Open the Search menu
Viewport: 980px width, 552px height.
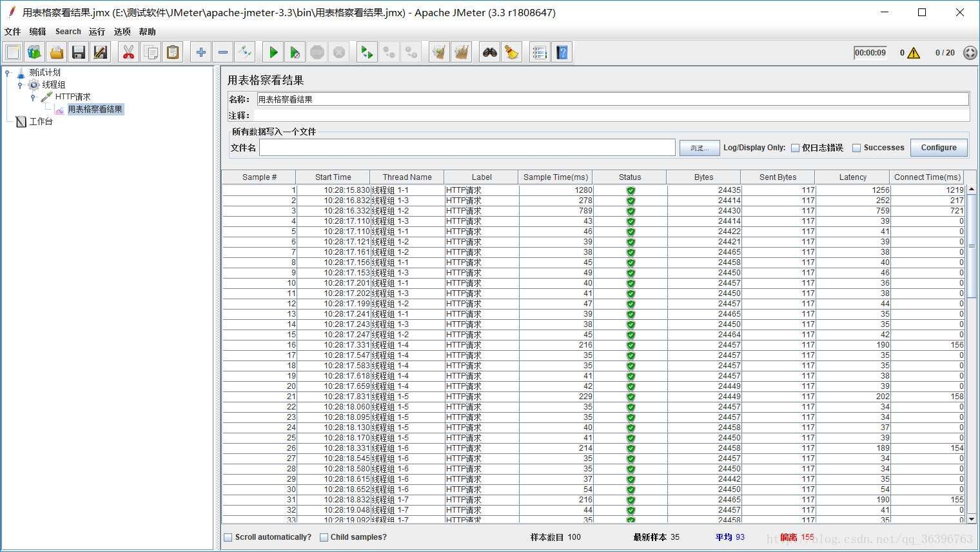point(68,32)
